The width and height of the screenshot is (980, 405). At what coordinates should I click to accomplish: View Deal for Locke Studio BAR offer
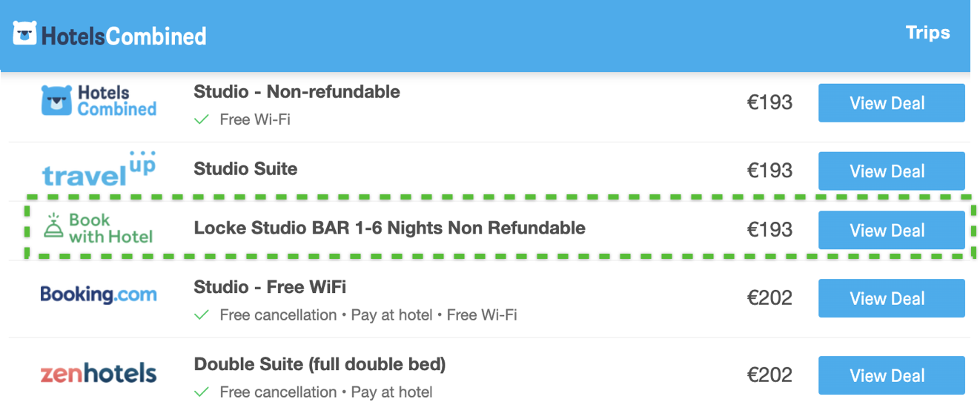tap(891, 230)
